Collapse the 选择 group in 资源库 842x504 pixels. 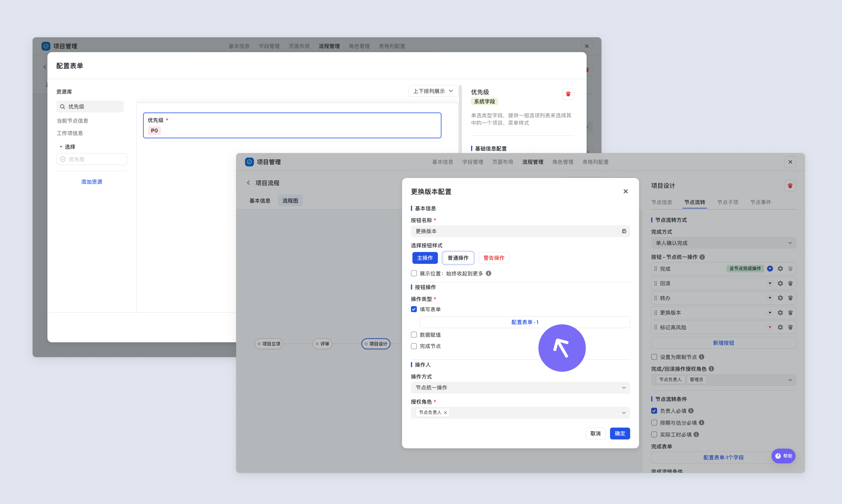61,147
